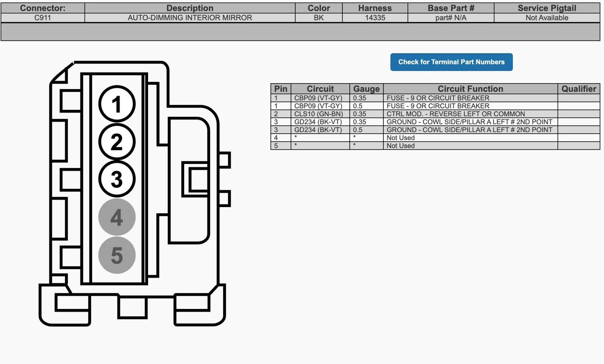Image resolution: width=604 pixels, height=364 pixels.
Task: Click Harness column header
Action: pyautogui.click(x=375, y=8)
